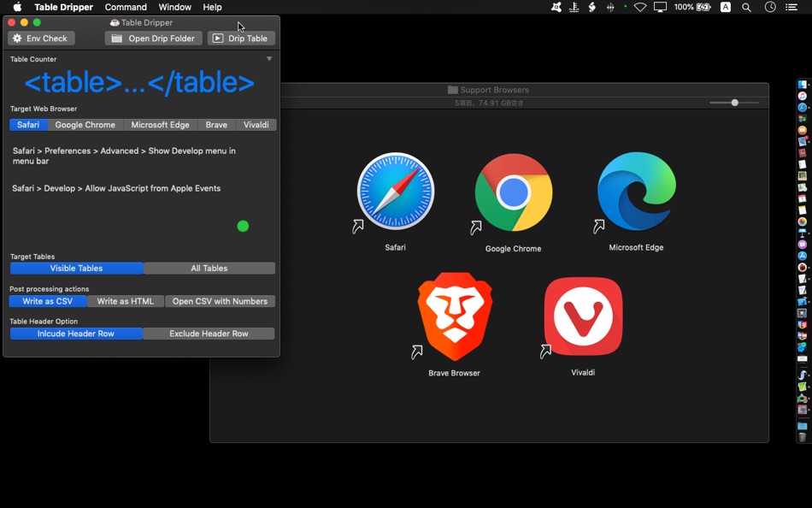
Task: Click the 'Brave Browser' icon label
Action: click(x=454, y=373)
